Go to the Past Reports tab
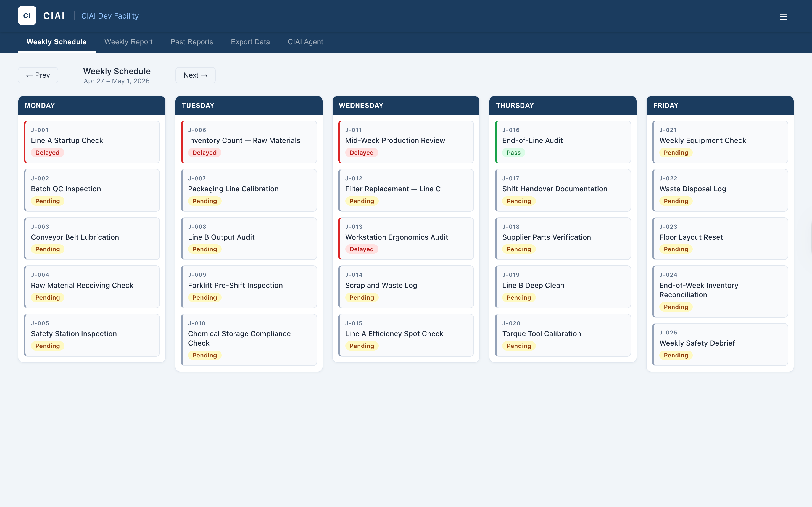The height and width of the screenshot is (507, 812). point(192,42)
